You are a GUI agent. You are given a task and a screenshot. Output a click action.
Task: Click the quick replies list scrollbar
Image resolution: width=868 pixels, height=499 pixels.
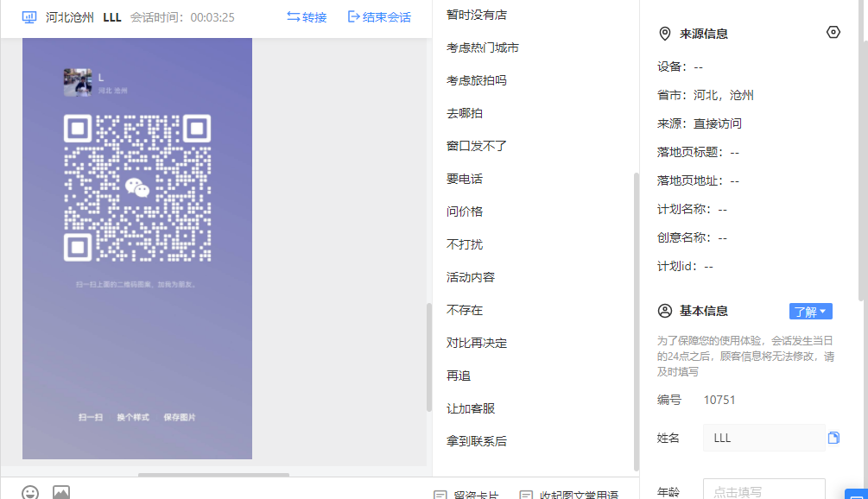(x=636, y=322)
